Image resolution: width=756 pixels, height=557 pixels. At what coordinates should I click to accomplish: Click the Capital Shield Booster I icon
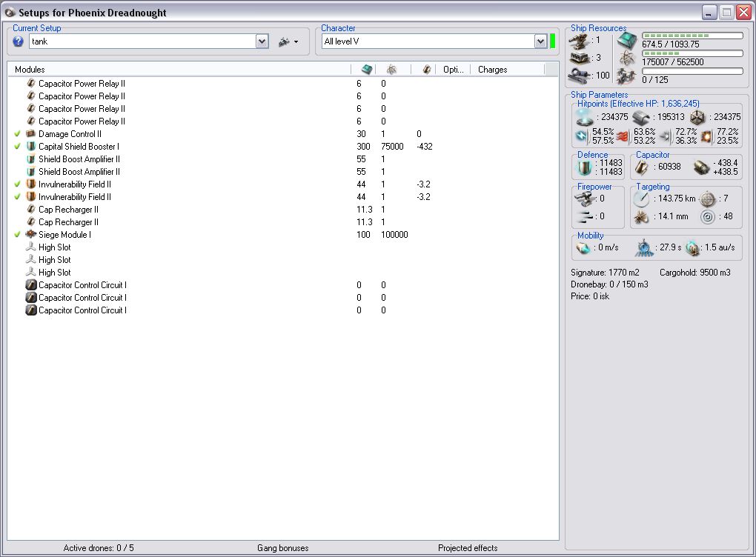(x=31, y=146)
